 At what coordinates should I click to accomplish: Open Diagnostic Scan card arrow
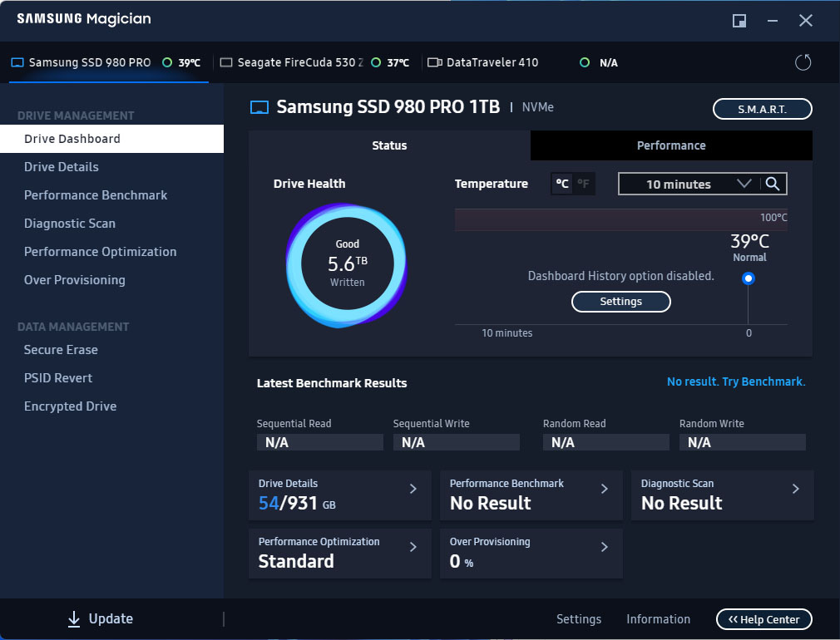[796, 489]
